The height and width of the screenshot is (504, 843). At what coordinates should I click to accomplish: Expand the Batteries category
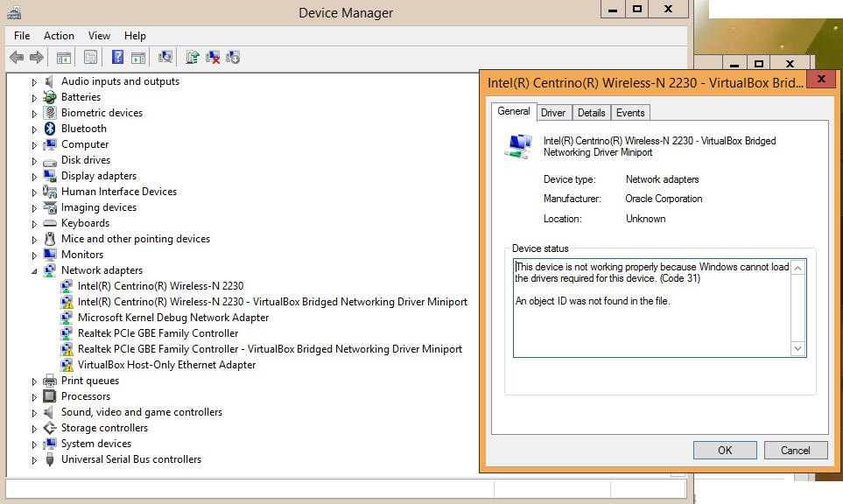[34, 98]
